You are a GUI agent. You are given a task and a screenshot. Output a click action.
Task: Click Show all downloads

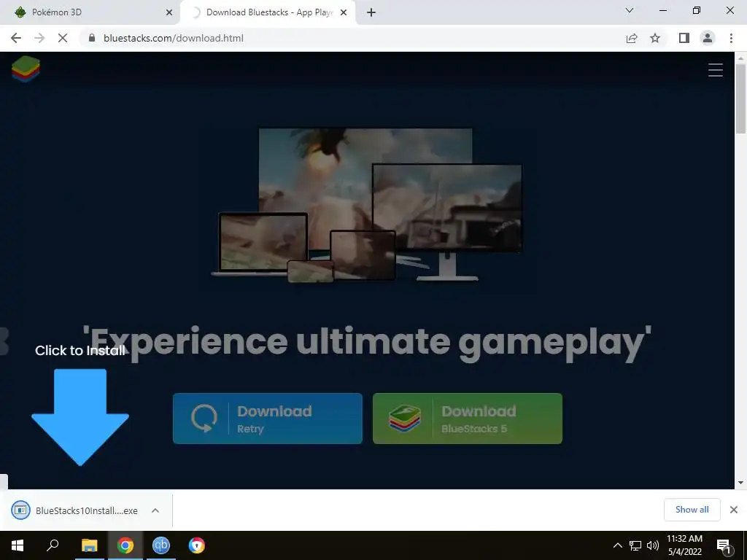coord(692,510)
